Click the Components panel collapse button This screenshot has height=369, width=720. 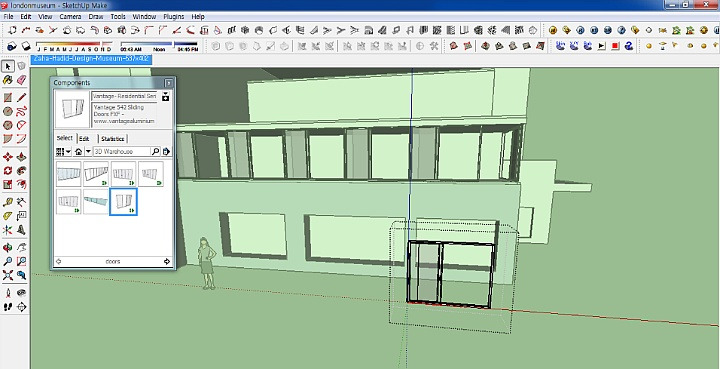169,83
